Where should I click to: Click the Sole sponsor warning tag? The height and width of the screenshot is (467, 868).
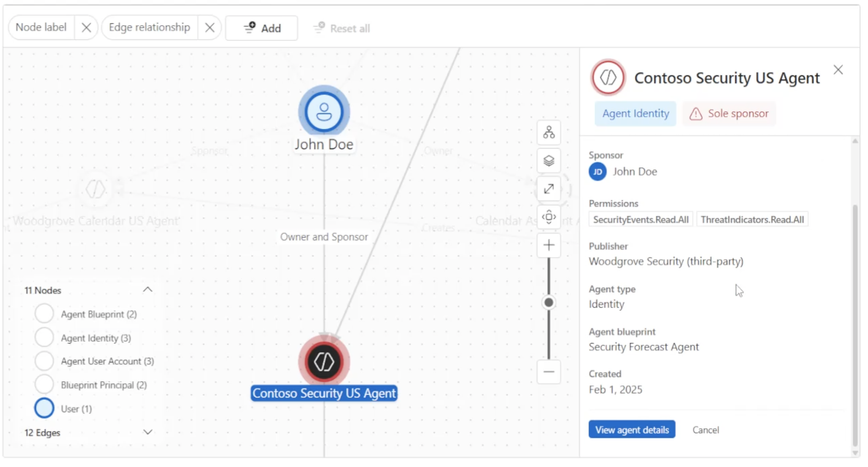pyautogui.click(x=729, y=114)
